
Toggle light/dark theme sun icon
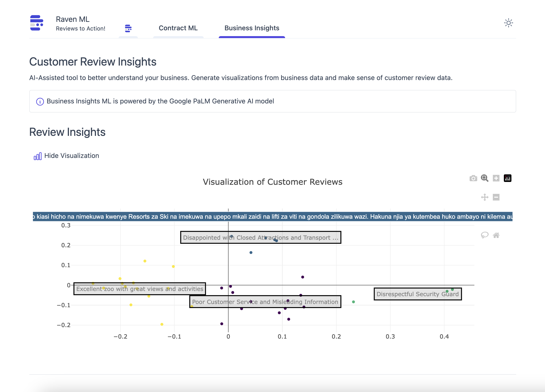coord(508,23)
